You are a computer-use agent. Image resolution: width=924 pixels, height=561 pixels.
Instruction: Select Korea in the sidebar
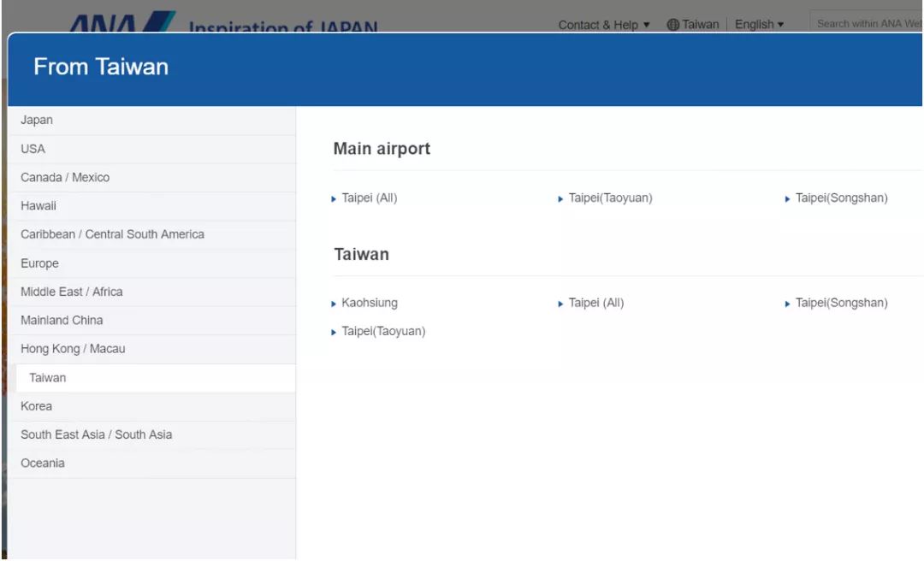coord(36,406)
